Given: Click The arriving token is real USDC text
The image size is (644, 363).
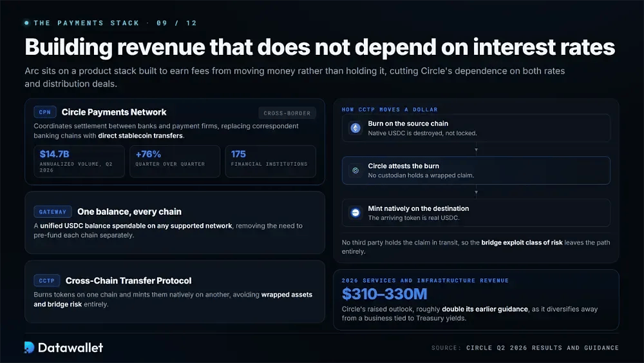Looking at the screenshot, I should point(413,218).
